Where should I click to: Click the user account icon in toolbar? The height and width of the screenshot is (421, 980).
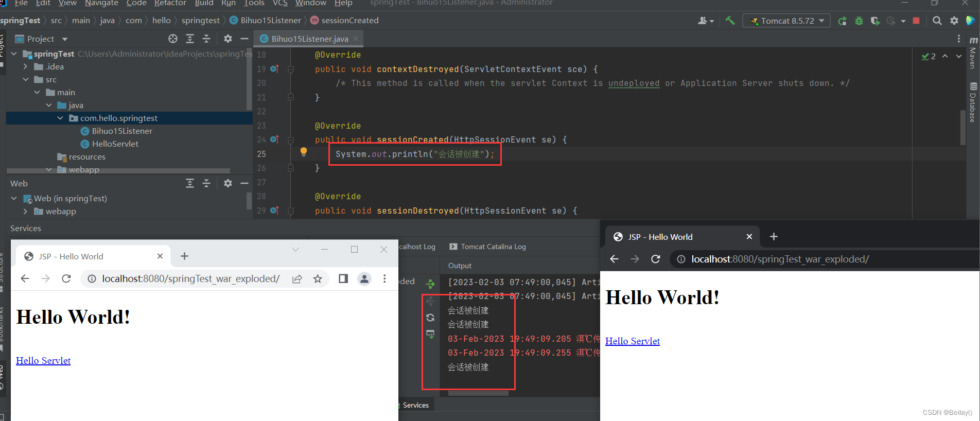click(x=705, y=21)
